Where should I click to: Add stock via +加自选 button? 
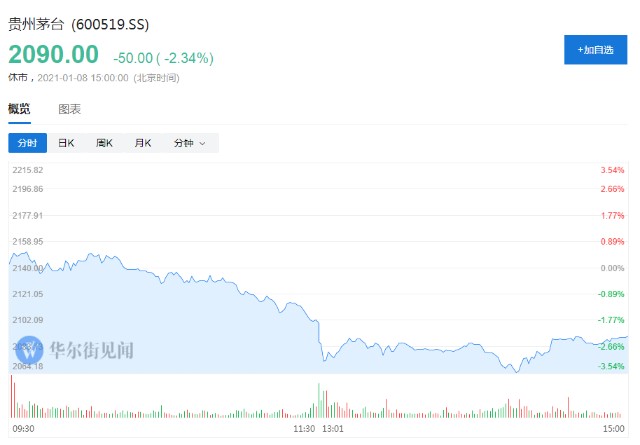pyautogui.click(x=595, y=50)
